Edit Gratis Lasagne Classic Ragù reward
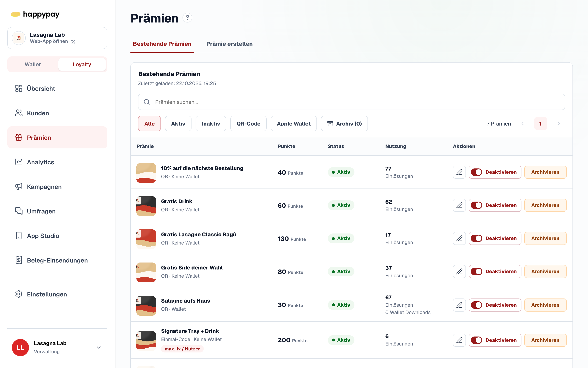This screenshot has height=368, width=588. point(459,238)
